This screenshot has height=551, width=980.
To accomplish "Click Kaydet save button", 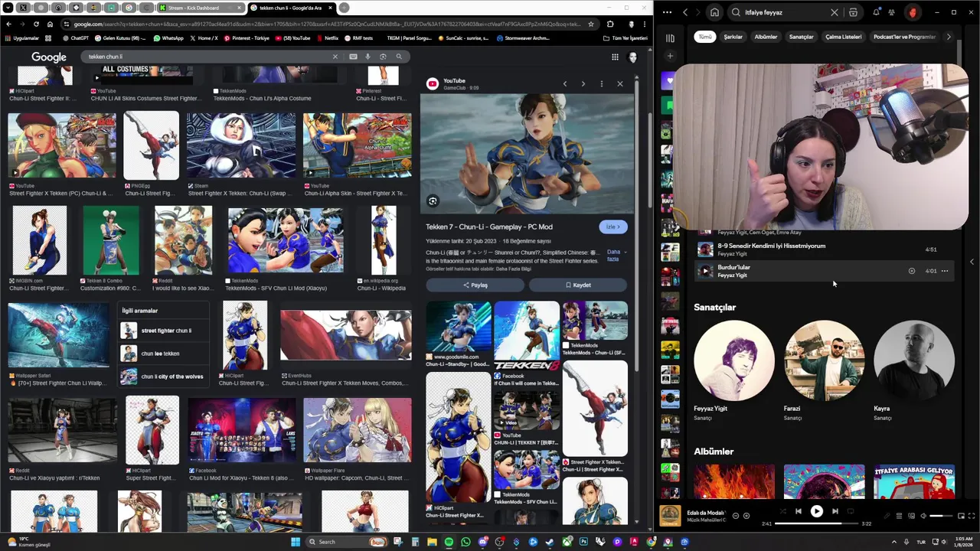I will pos(578,285).
